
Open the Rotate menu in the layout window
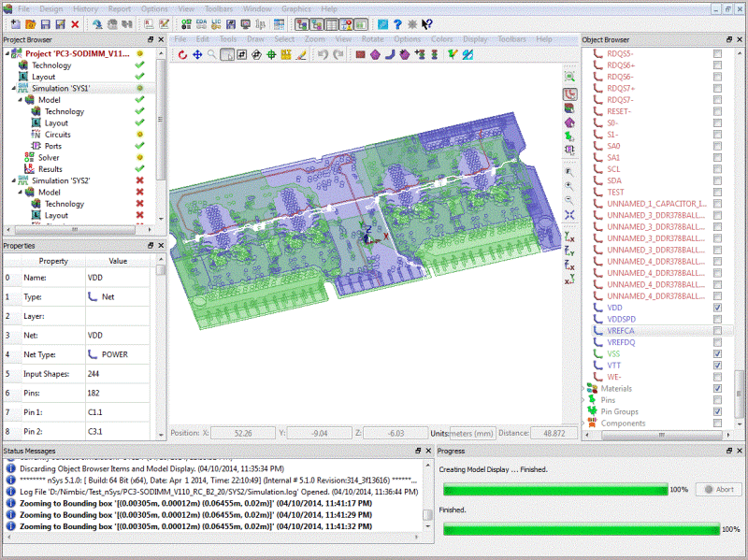(372, 39)
